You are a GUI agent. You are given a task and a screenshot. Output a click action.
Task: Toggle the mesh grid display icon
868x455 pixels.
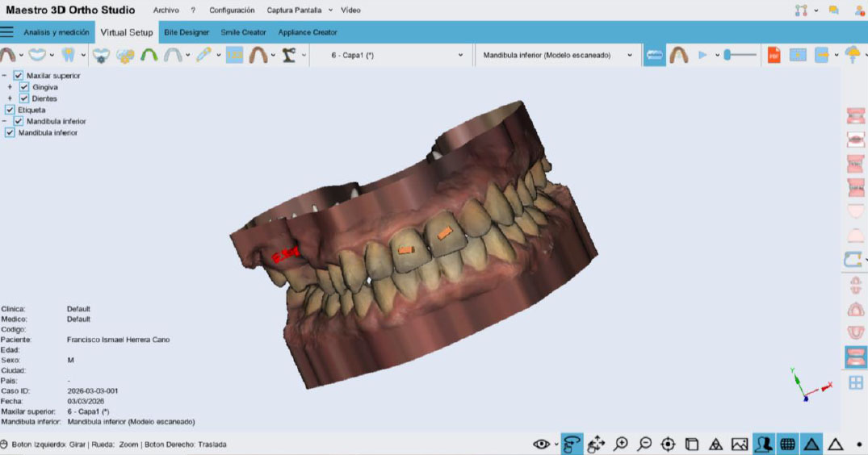pyautogui.click(x=788, y=444)
